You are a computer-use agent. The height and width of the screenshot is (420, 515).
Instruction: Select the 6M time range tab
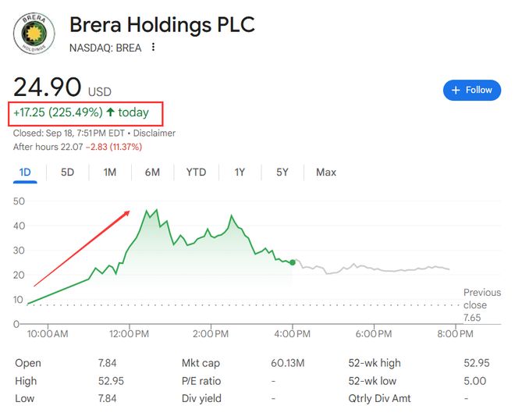coord(152,172)
